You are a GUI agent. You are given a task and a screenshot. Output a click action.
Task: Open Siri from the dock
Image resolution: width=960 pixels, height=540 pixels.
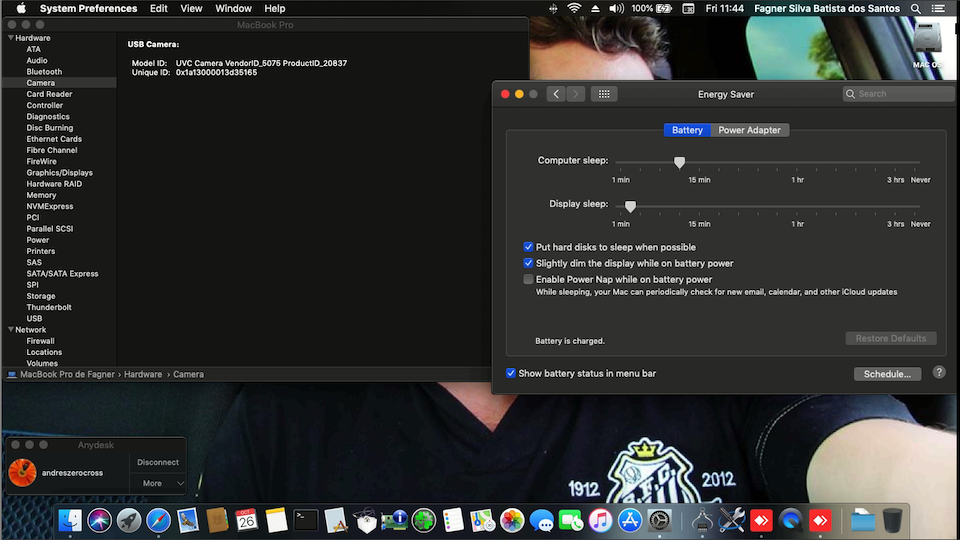(99, 520)
